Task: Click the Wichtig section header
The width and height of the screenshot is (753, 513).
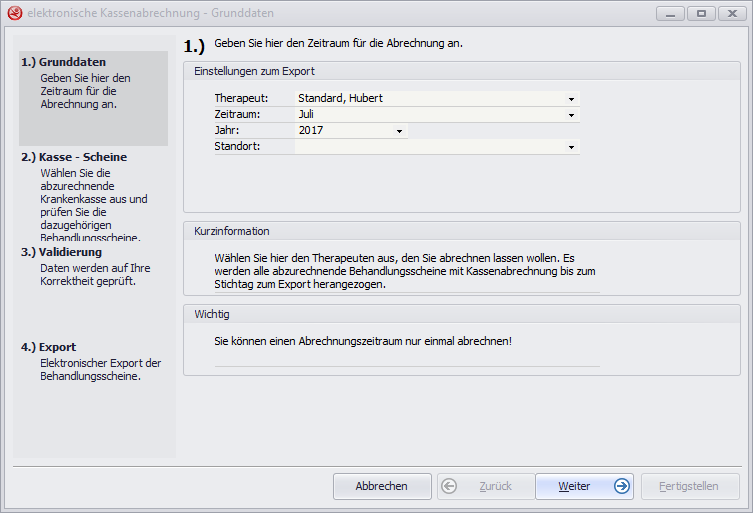Action: [x=212, y=314]
